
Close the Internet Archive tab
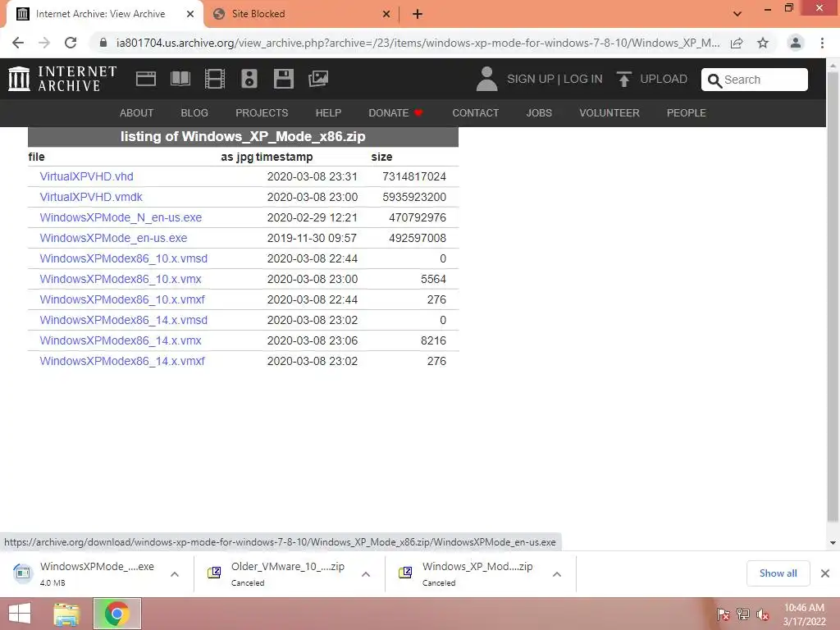190,15
